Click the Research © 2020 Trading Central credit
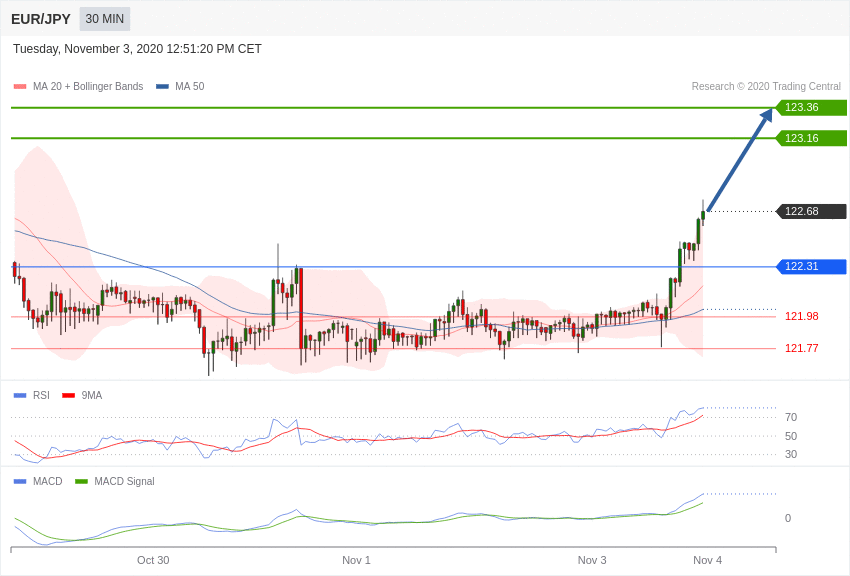This screenshot has height=576, width=850. 766,86
